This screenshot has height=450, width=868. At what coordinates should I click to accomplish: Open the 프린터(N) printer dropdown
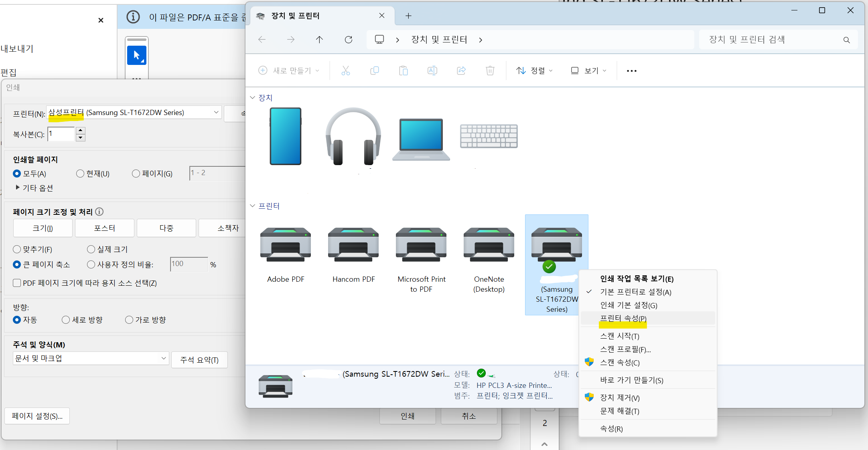coord(216,113)
